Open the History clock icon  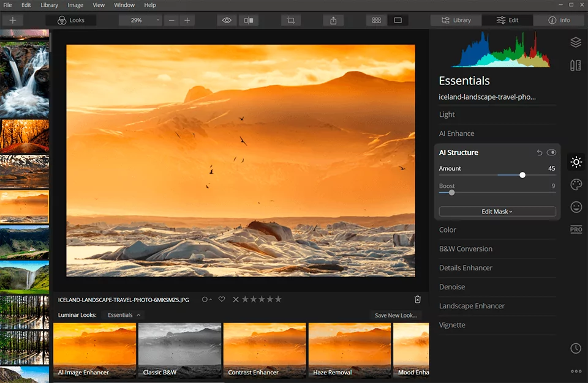click(x=576, y=348)
